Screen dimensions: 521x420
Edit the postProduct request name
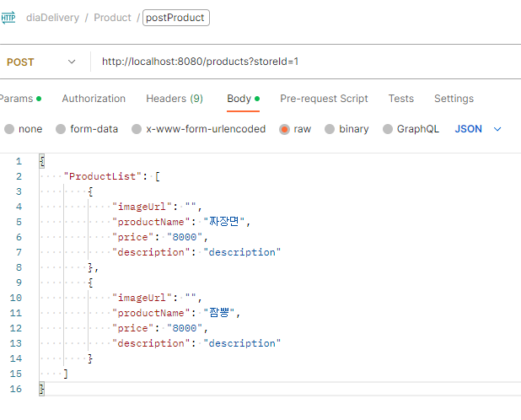click(175, 18)
